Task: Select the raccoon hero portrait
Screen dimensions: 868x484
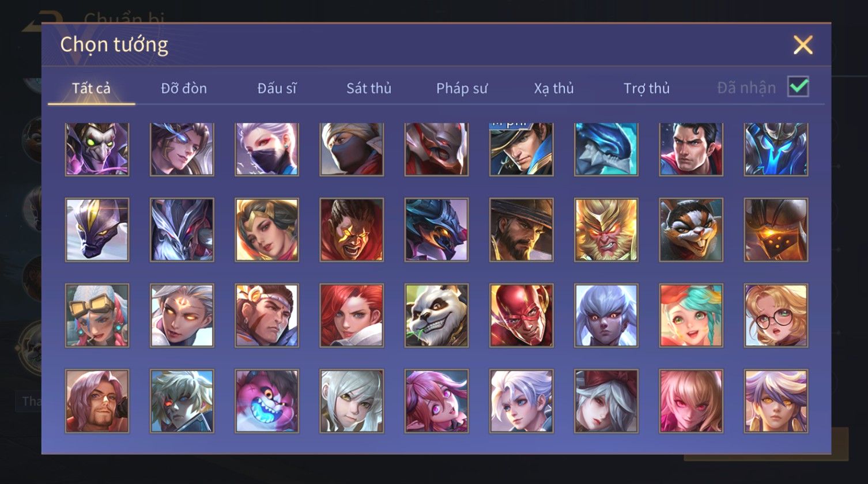Action: tap(691, 230)
